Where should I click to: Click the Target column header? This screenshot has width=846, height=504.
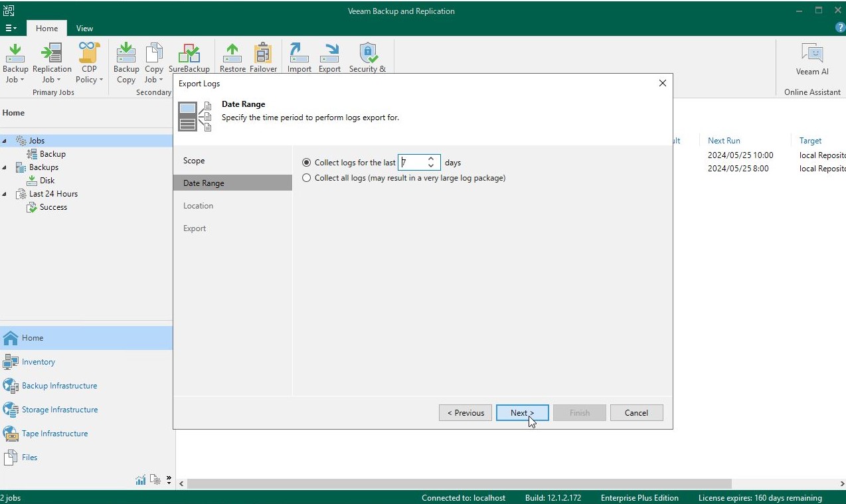(x=811, y=141)
